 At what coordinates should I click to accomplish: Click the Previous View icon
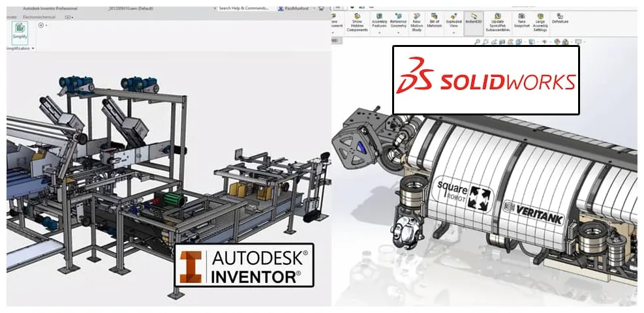click(x=494, y=42)
